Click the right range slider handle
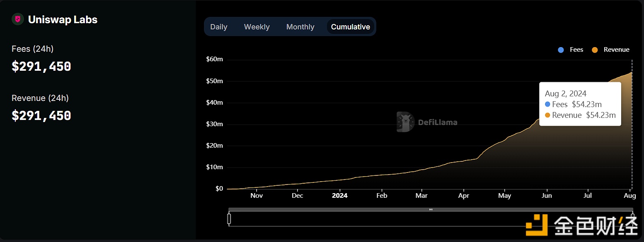Viewport: 644px width, 242px height. [x=633, y=218]
